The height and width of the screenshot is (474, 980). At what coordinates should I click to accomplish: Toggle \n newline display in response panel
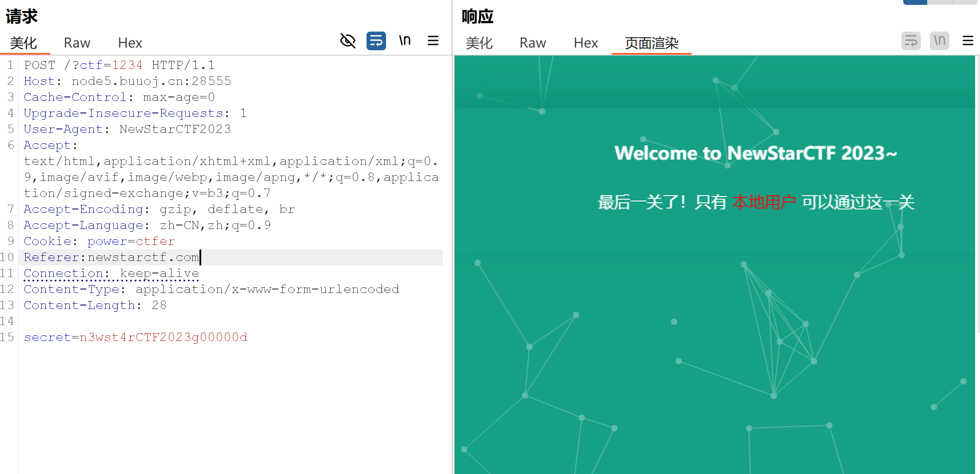(x=939, y=41)
